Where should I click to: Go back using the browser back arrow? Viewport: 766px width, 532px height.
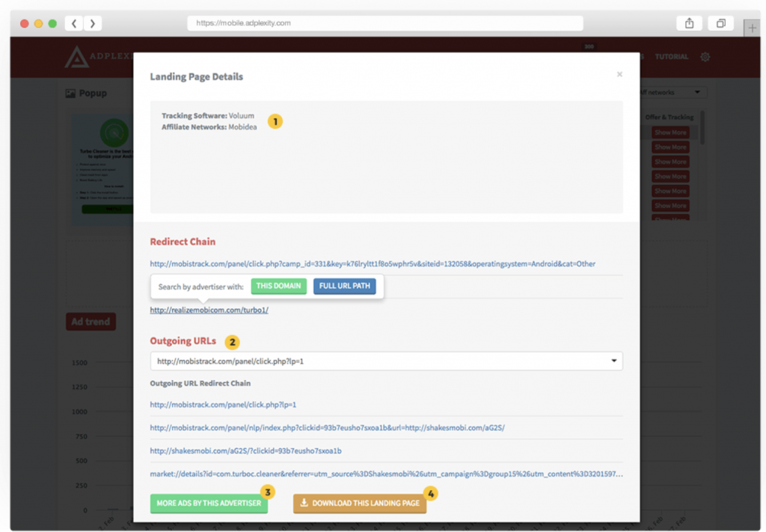tap(74, 23)
